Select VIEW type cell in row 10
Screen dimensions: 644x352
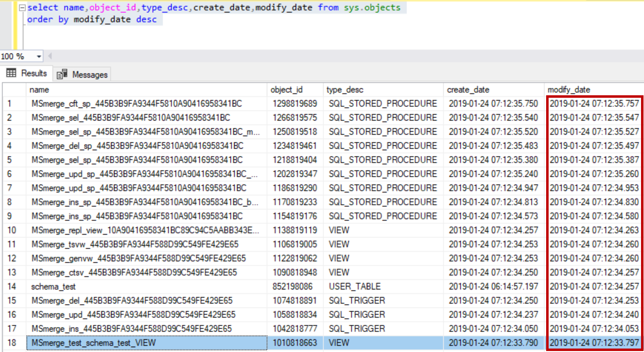coord(383,230)
